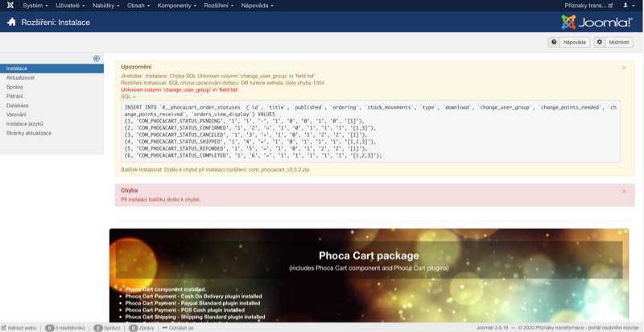
Task: Open Příznaky trans... site link
Action: tap(588, 6)
